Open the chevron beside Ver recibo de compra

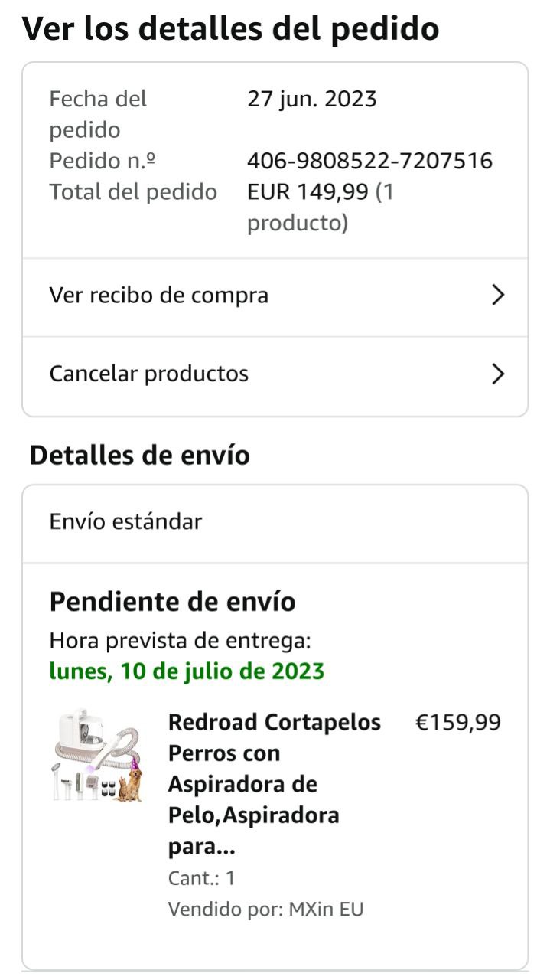(498, 296)
